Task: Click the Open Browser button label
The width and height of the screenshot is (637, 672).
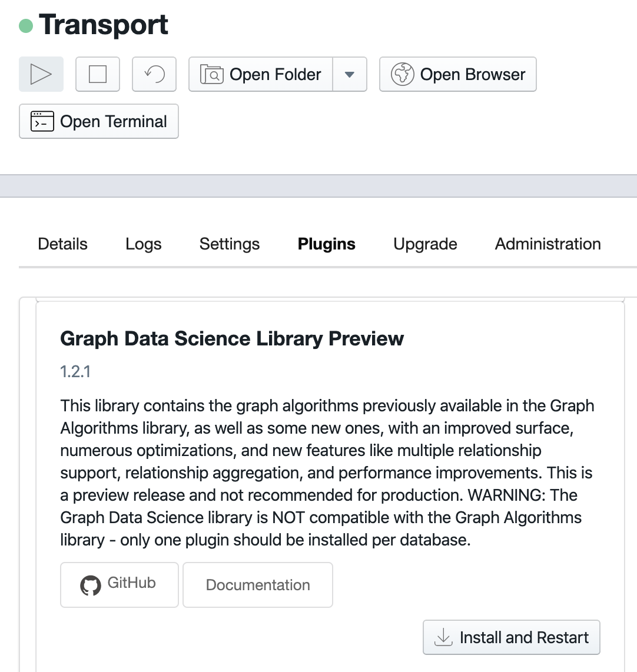Action: coord(473,74)
